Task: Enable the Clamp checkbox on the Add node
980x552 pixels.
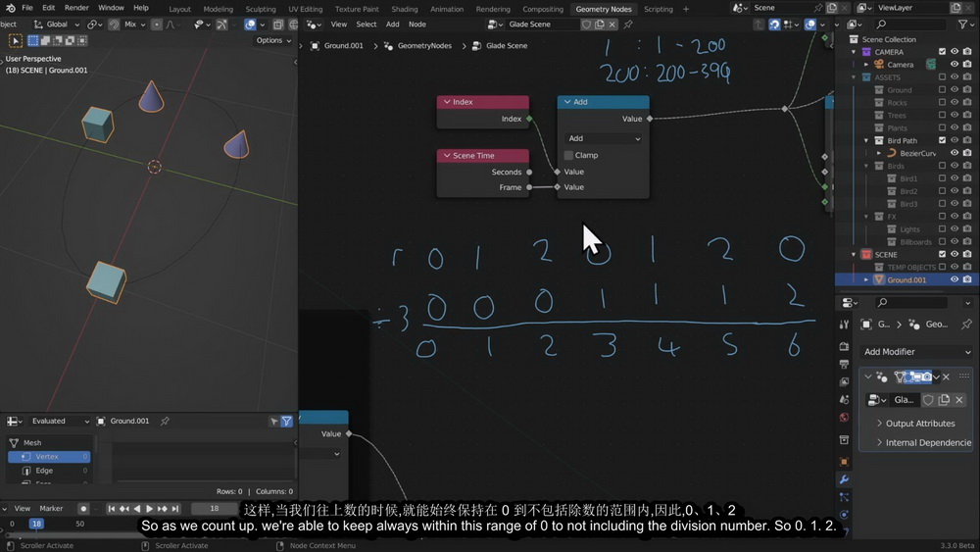Action: pos(568,155)
